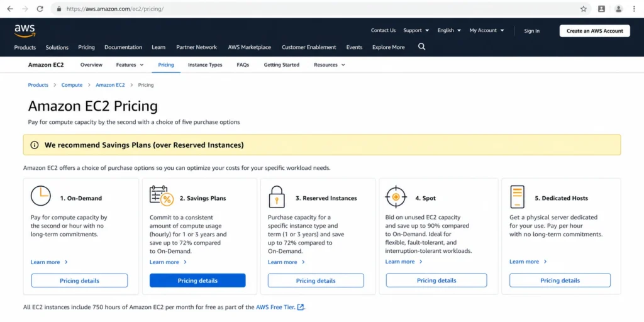Expand the Features submenu
644x322 pixels.
point(130,65)
